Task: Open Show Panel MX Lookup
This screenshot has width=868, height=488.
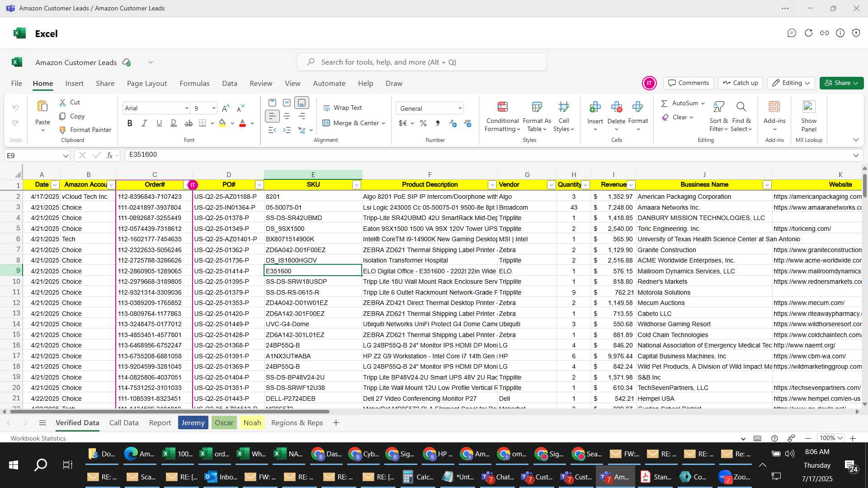Action: pyautogui.click(x=809, y=116)
